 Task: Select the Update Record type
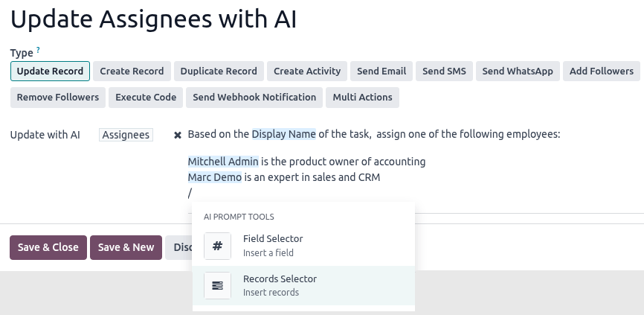point(51,71)
